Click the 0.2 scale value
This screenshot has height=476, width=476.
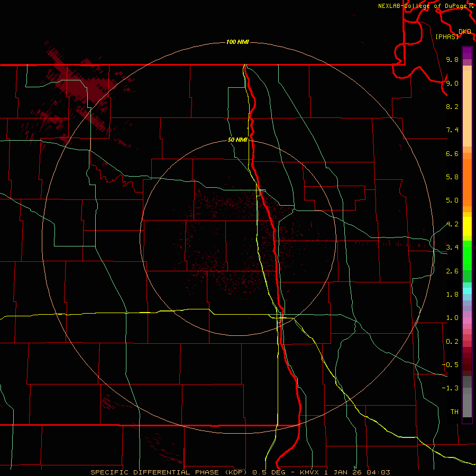tap(452, 342)
